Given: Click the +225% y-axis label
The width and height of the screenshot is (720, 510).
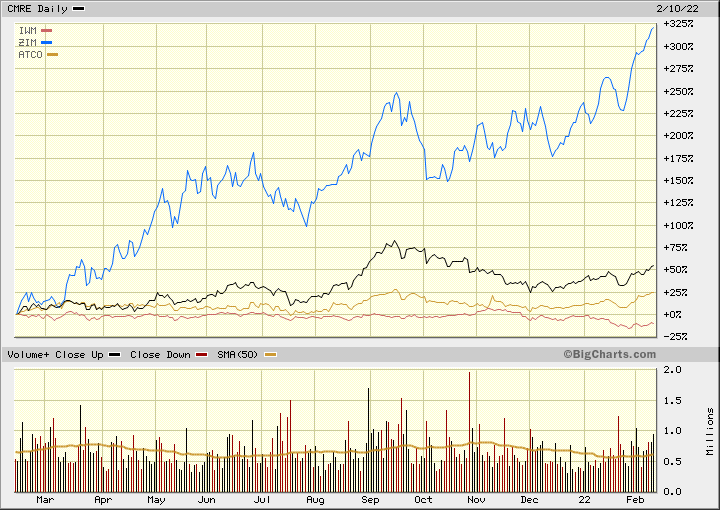Looking at the screenshot, I should [678, 113].
